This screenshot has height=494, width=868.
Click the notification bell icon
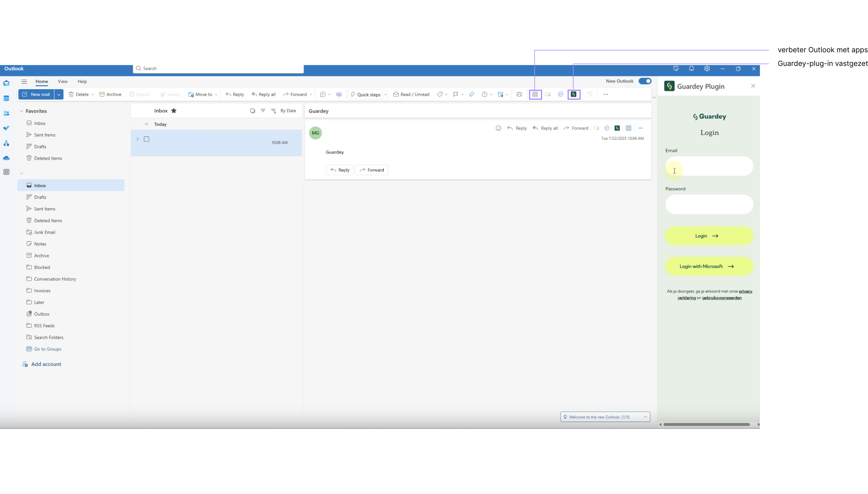(691, 69)
